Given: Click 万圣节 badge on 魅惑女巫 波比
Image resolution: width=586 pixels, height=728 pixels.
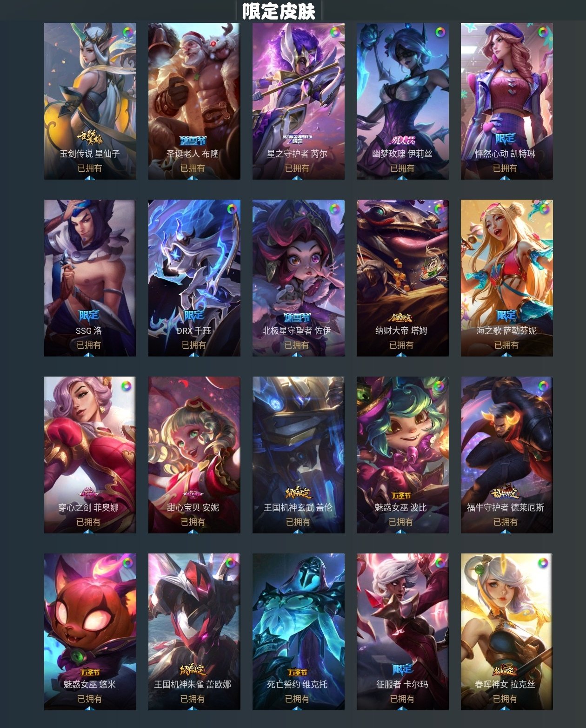Looking at the screenshot, I should pyautogui.click(x=401, y=496).
